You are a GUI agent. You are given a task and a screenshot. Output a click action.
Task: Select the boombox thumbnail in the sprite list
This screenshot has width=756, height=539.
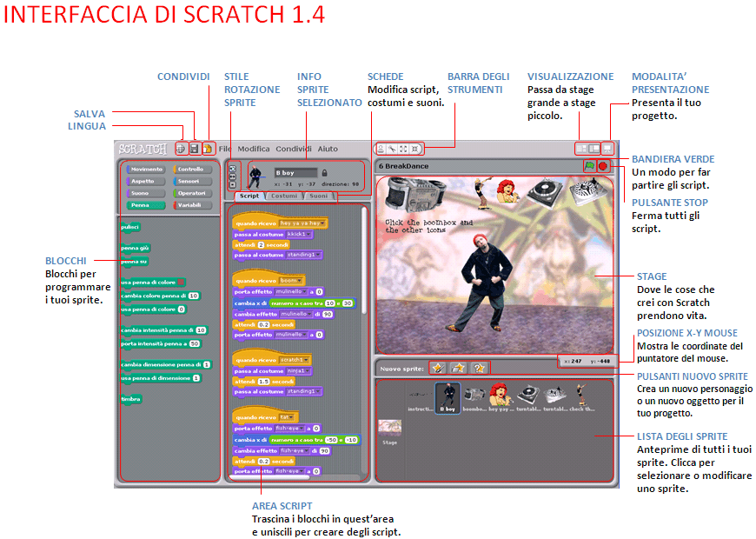coord(474,398)
